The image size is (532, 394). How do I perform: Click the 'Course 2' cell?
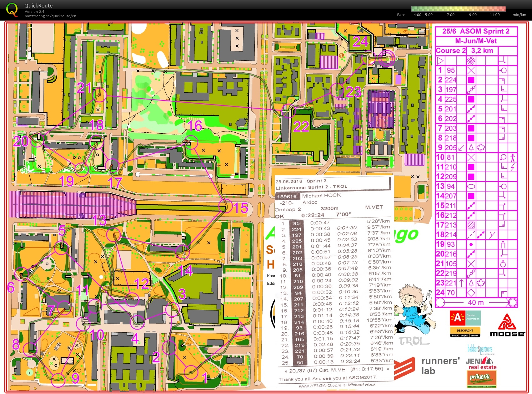[x=450, y=51]
